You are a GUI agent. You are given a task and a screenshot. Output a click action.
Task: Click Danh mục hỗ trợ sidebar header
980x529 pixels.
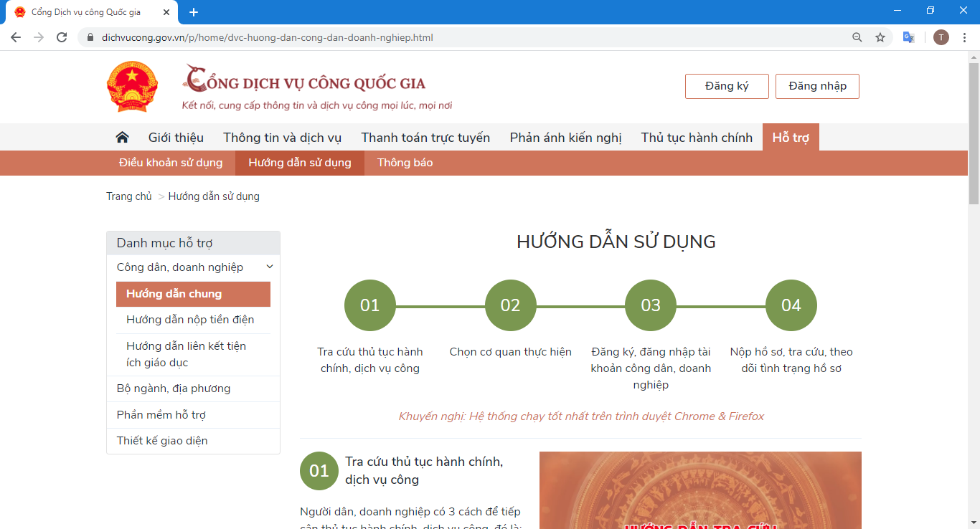coord(193,243)
